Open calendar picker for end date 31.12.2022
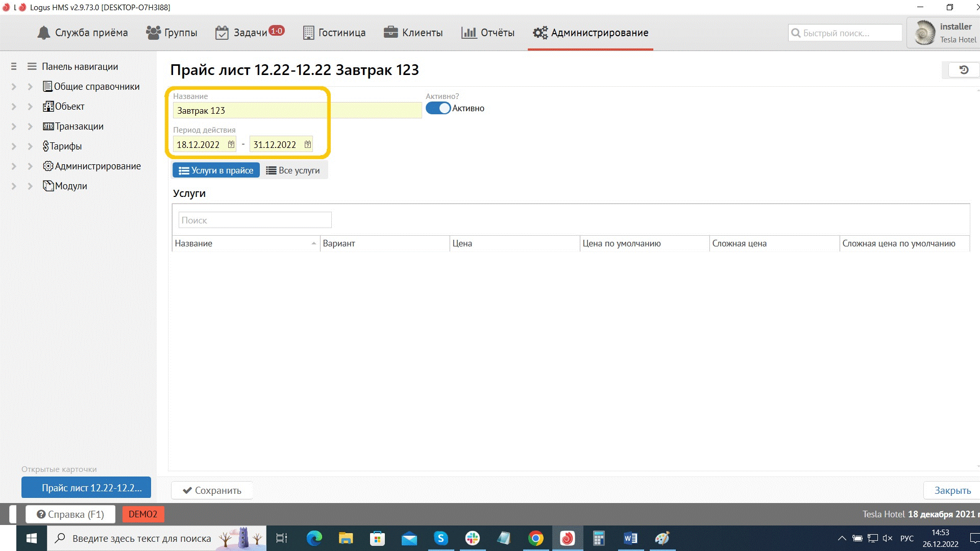980x551 pixels. (x=308, y=144)
